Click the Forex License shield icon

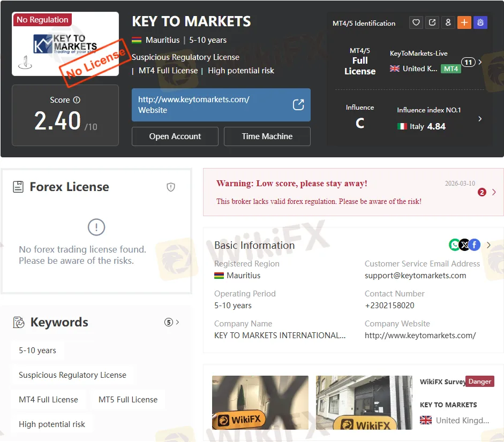point(171,187)
